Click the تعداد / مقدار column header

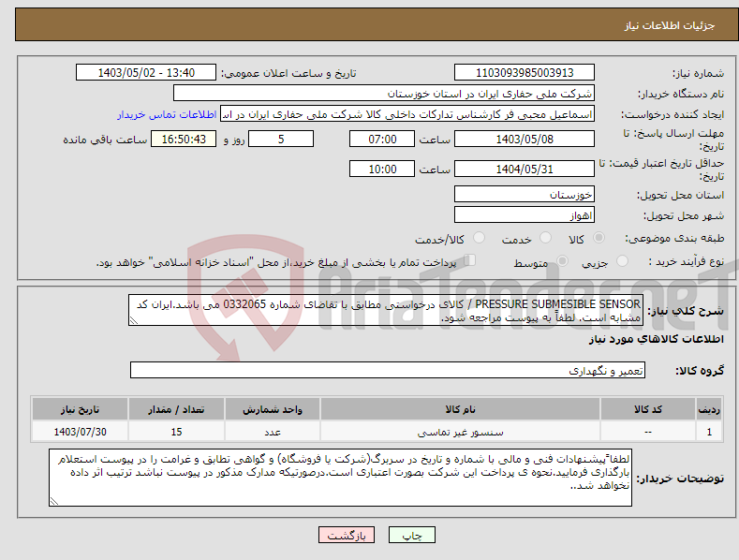[x=176, y=409]
